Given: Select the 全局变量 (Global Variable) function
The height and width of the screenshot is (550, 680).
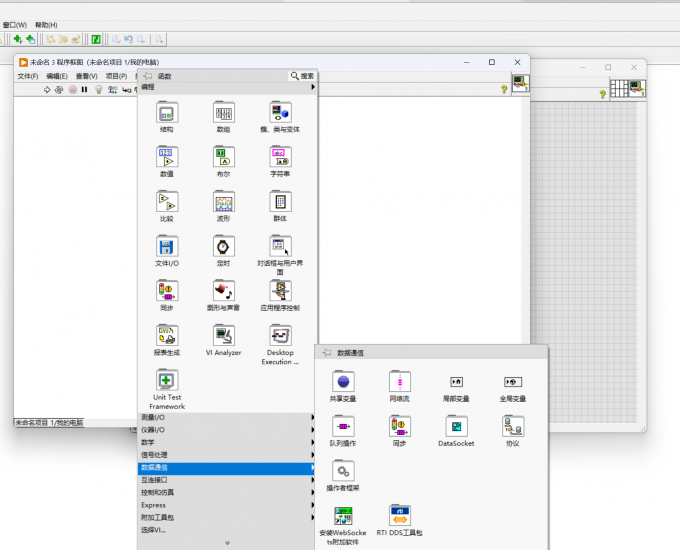Looking at the screenshot, I should 513,382.
